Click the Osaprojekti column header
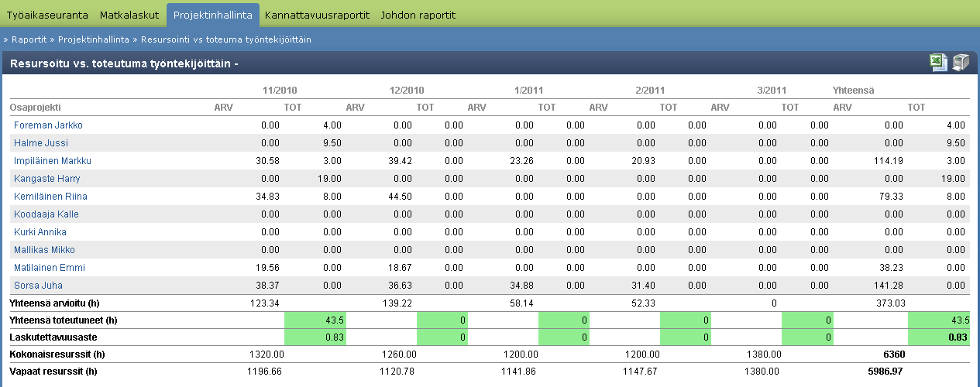 point(35,107)
